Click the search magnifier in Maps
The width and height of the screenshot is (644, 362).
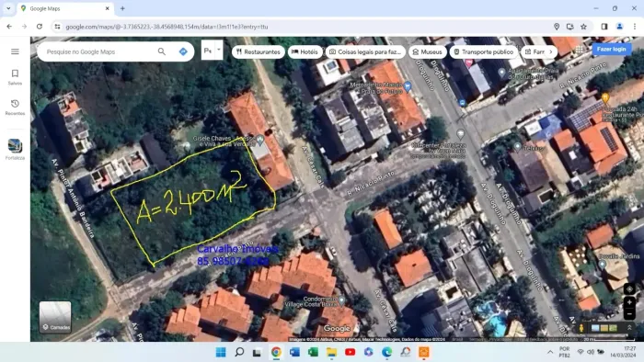tap(162, 51)
